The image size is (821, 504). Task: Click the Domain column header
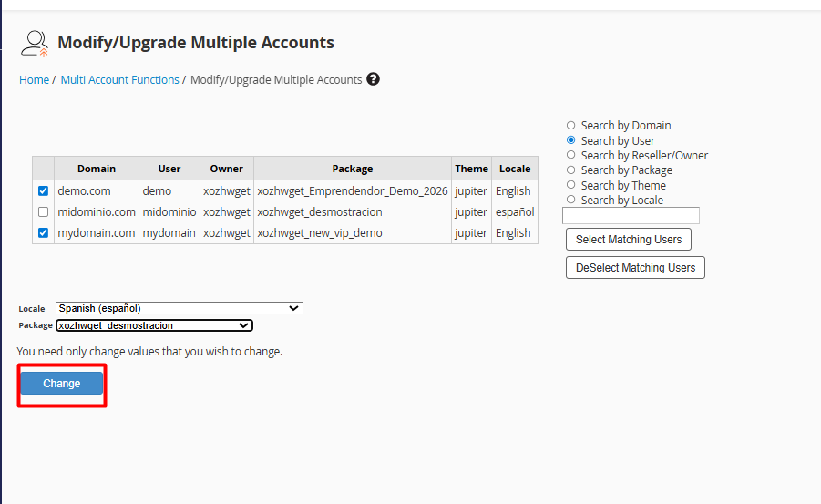click(97, 169)
